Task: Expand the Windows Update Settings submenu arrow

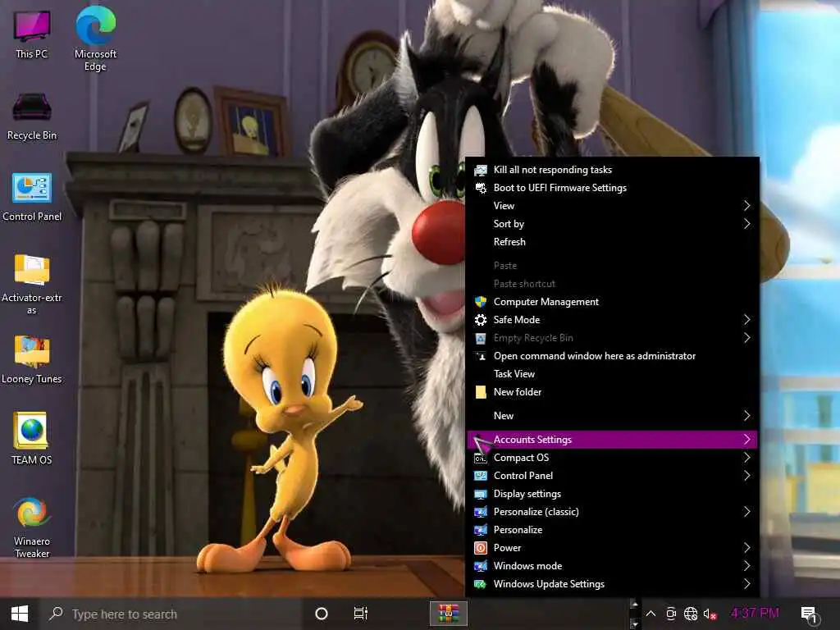Action: (746, 584)
